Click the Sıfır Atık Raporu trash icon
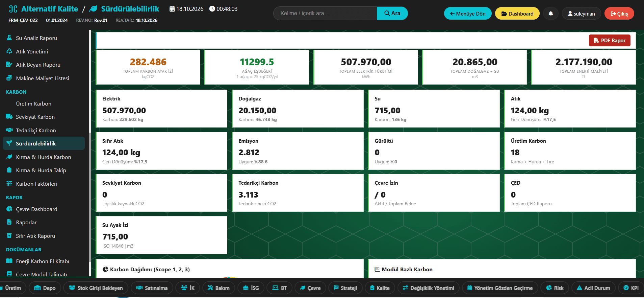644x298 pixels. (9, 236)
